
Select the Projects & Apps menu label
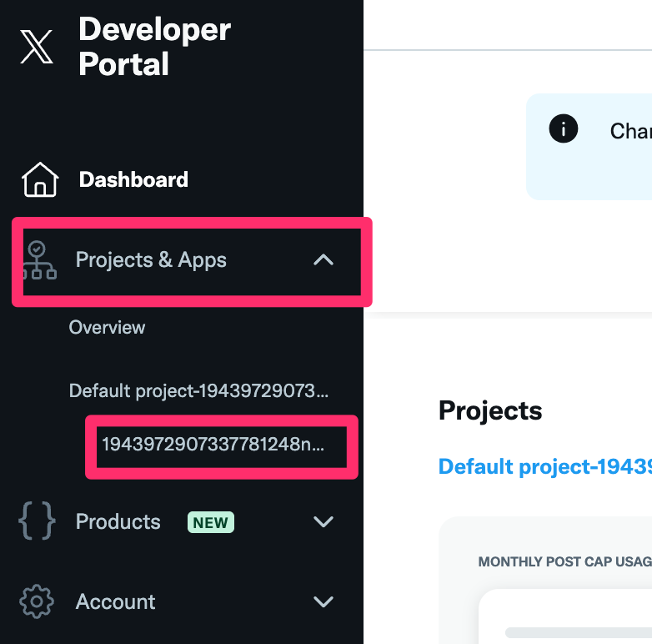click(x=151, y=260)
